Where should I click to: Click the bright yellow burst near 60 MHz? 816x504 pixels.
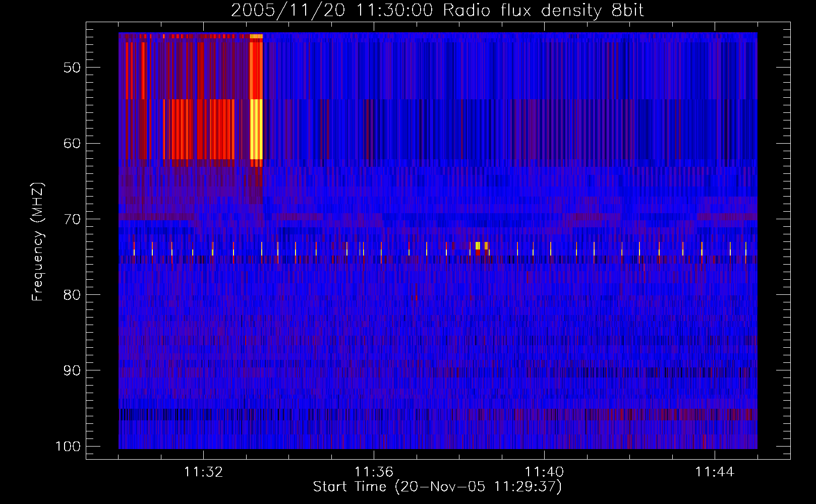tap(256, 129)
